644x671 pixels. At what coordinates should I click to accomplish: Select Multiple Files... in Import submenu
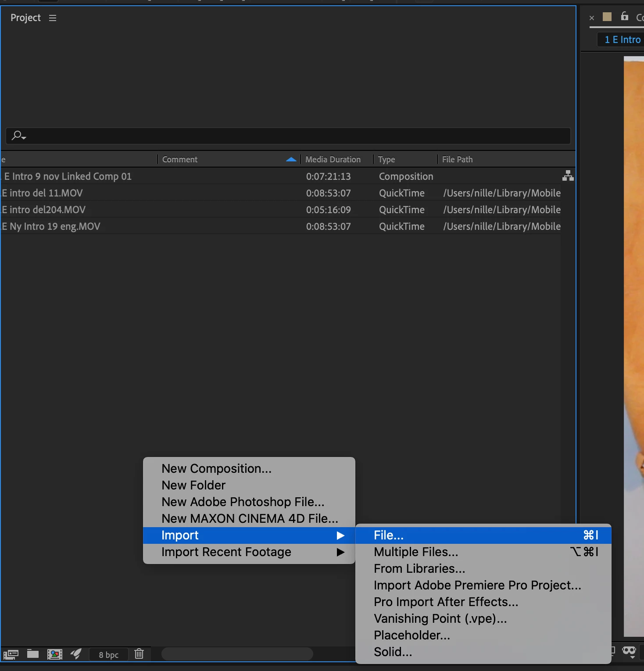pos(483,552)
